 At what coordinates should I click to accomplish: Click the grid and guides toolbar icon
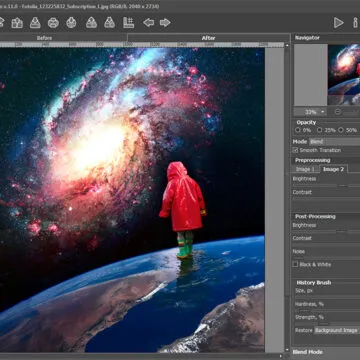click(128, 23)
